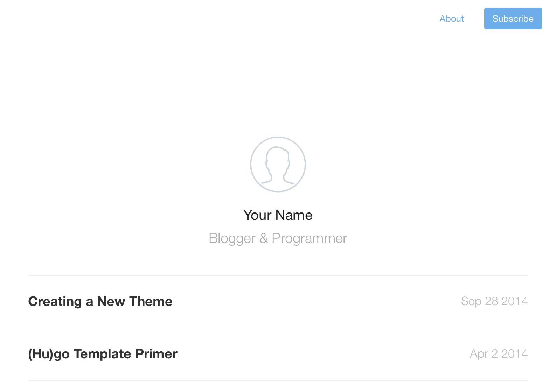Select the circular avatar placeholder image
This screenshot has height=392, width=556.
[x=278, y=164]
